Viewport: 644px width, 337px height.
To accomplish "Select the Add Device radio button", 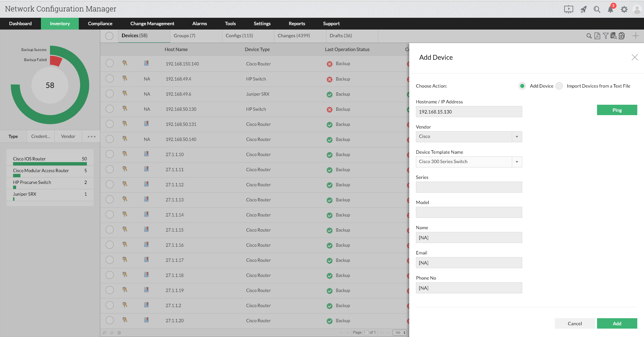I will (x=522, y=86).
